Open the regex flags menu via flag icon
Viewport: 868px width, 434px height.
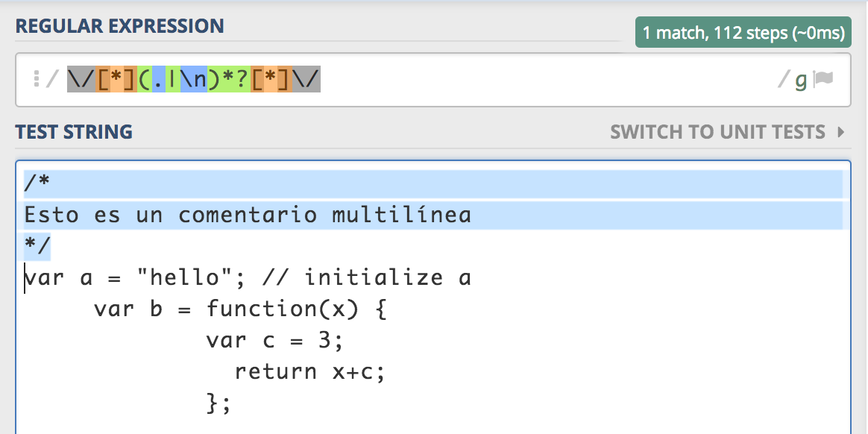pyautogui.click(x=823, y=79)
